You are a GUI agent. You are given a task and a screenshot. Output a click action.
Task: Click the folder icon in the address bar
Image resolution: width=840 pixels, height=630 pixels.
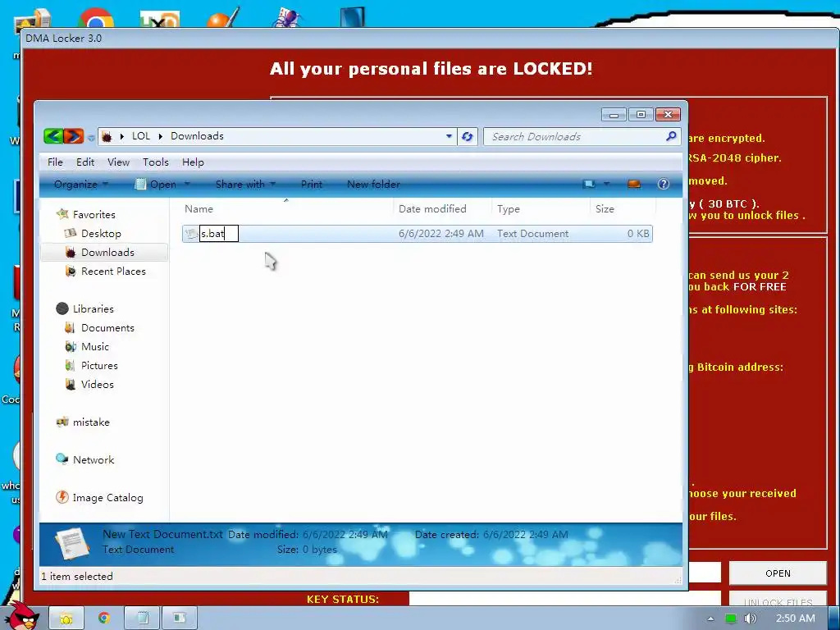click(107, 137)
